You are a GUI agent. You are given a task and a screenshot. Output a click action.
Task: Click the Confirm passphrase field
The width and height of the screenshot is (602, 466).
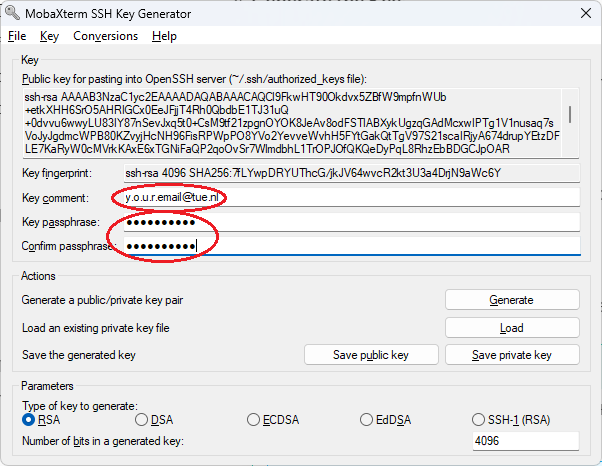pyautogui.click(x=352, y=246)
